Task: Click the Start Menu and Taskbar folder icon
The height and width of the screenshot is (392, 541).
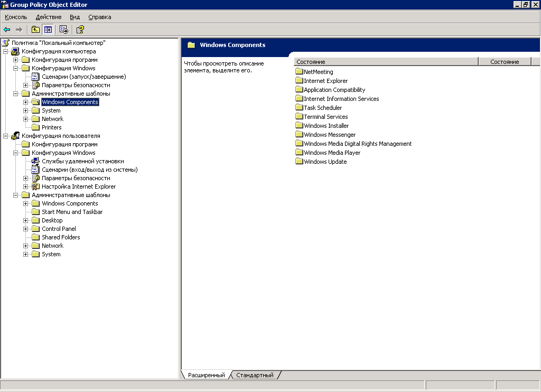Action: click(x=35, y=212)
